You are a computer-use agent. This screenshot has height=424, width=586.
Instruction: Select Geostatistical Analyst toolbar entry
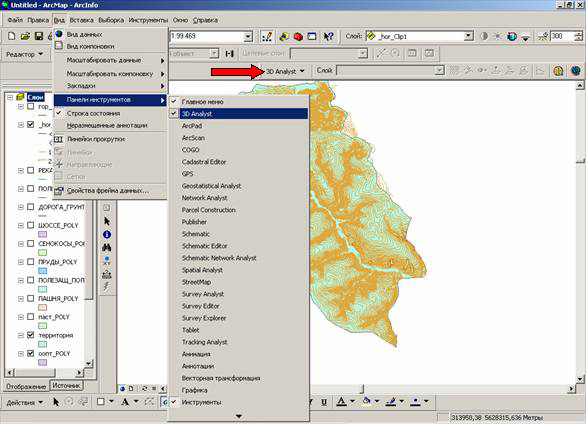(238, 186)
